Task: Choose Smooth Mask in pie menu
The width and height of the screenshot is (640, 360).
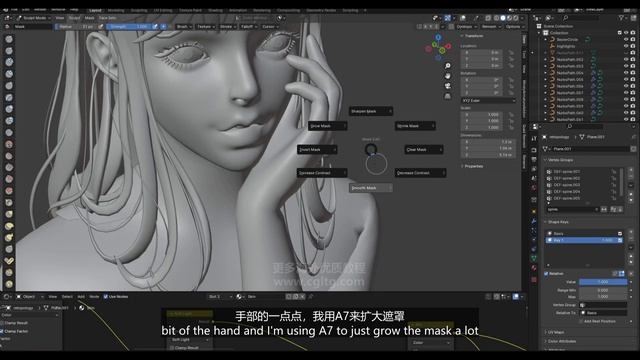Action: 371,188
